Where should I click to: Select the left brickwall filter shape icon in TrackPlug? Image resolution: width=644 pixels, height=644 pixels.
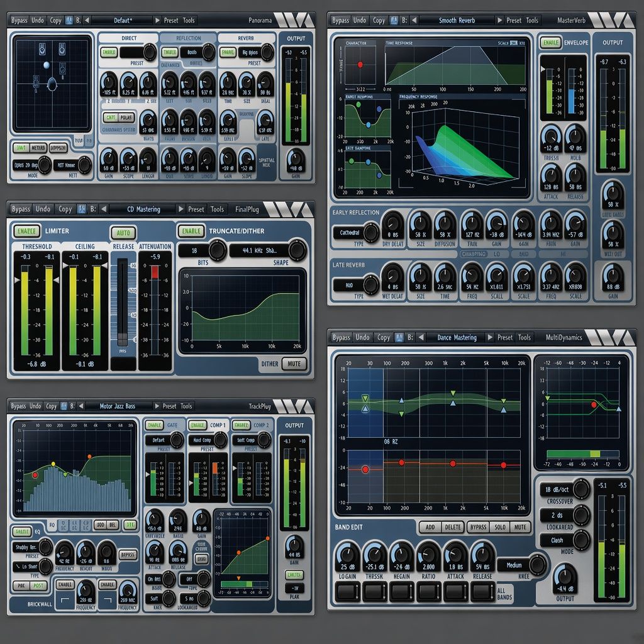[x=65, y=601]
